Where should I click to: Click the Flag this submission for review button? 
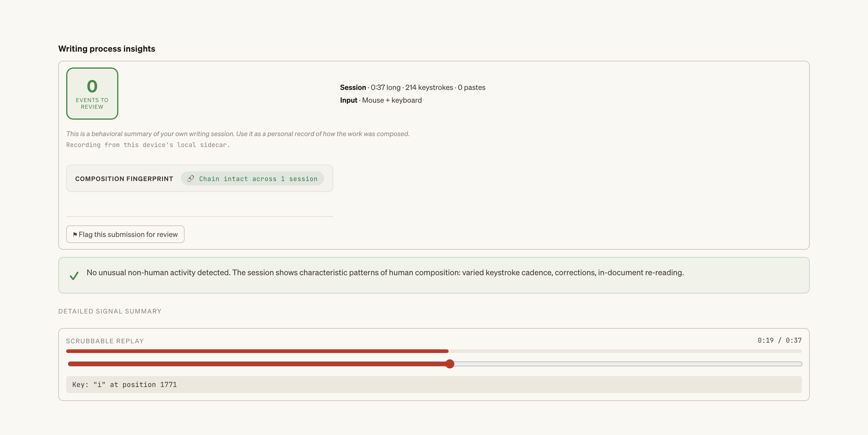pos(125,234)
